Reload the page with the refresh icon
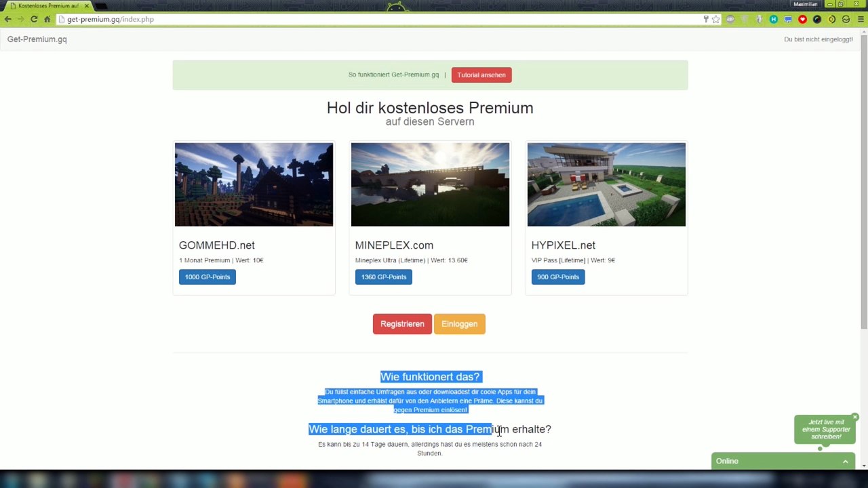Image resolution: width=868 pixels, height=488 pixels. (34, 19)
